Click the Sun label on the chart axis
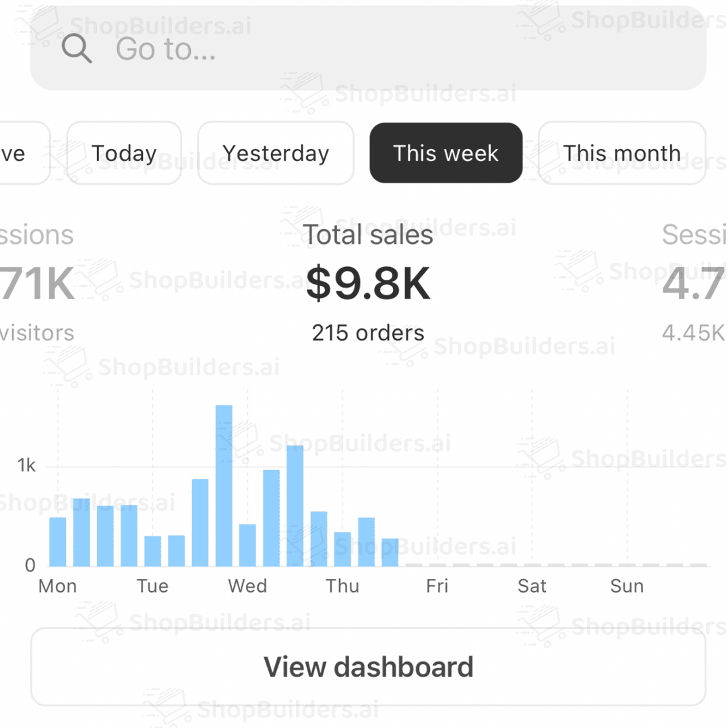728x728 pixels. click(627, 586)
